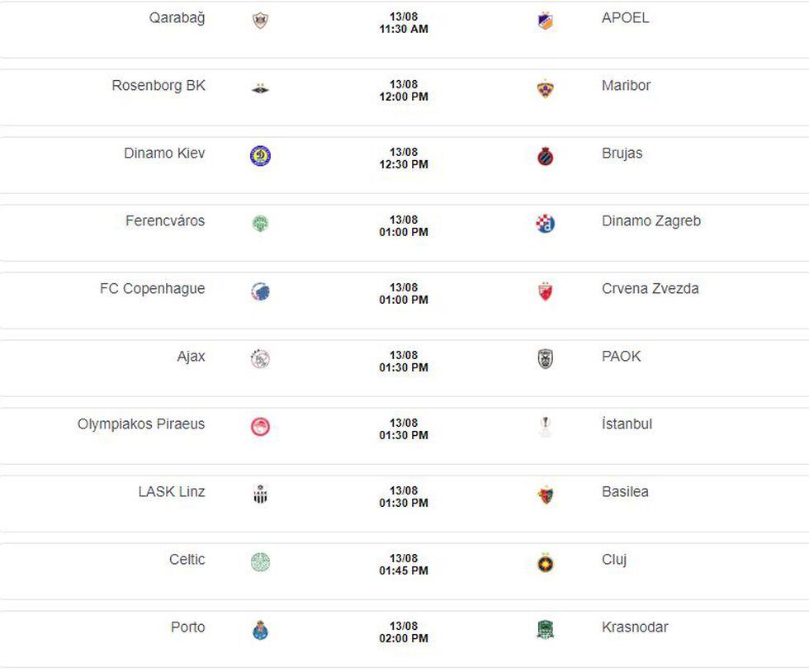Select the Dinamo Kiev crest icon
The height and width of the screenshot is (672, 809).
(260, 156)
